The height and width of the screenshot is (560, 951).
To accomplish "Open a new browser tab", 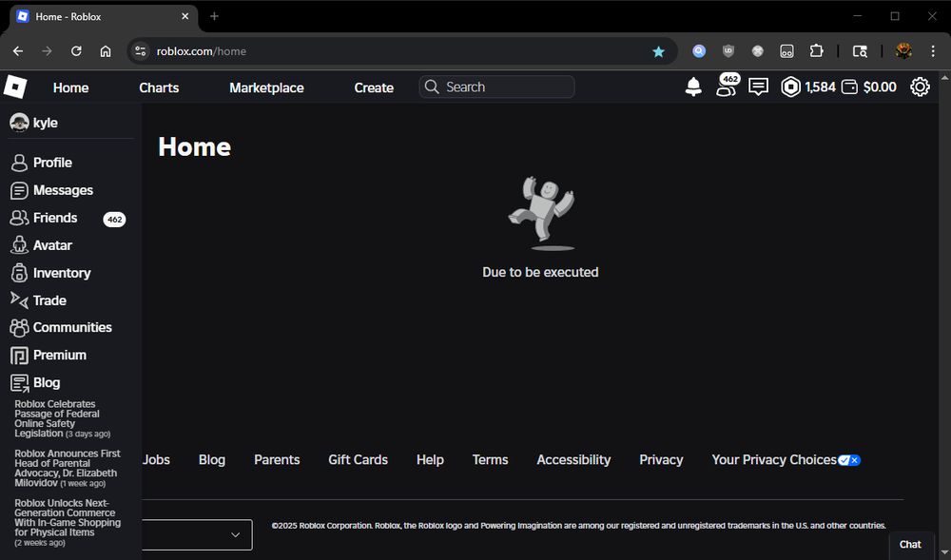I will [214, 16].
